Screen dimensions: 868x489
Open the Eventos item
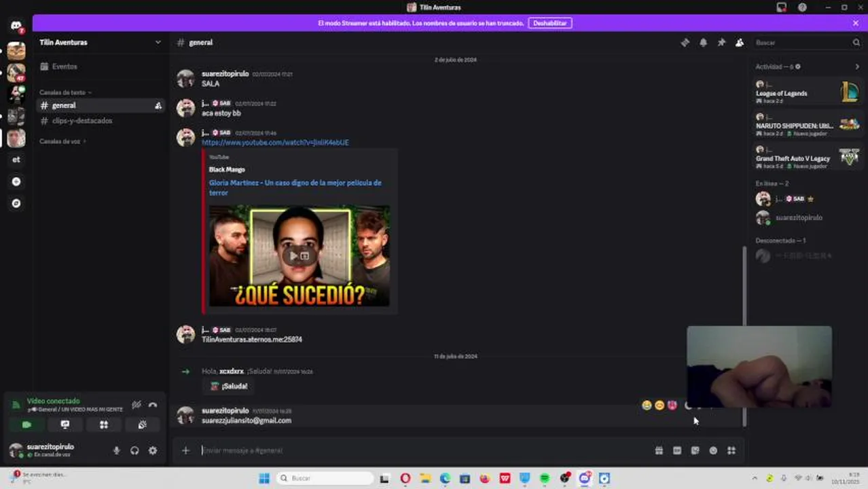click(100, 67)
